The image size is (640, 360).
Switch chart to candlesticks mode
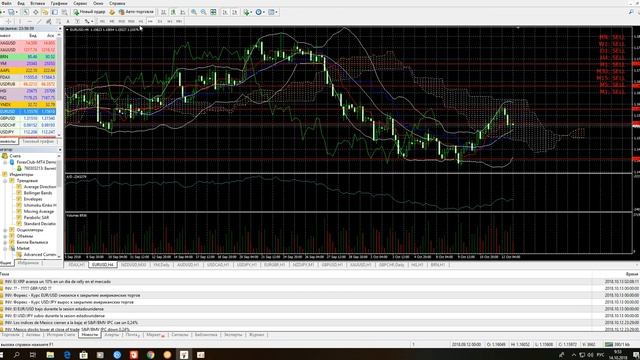[173, 12]
